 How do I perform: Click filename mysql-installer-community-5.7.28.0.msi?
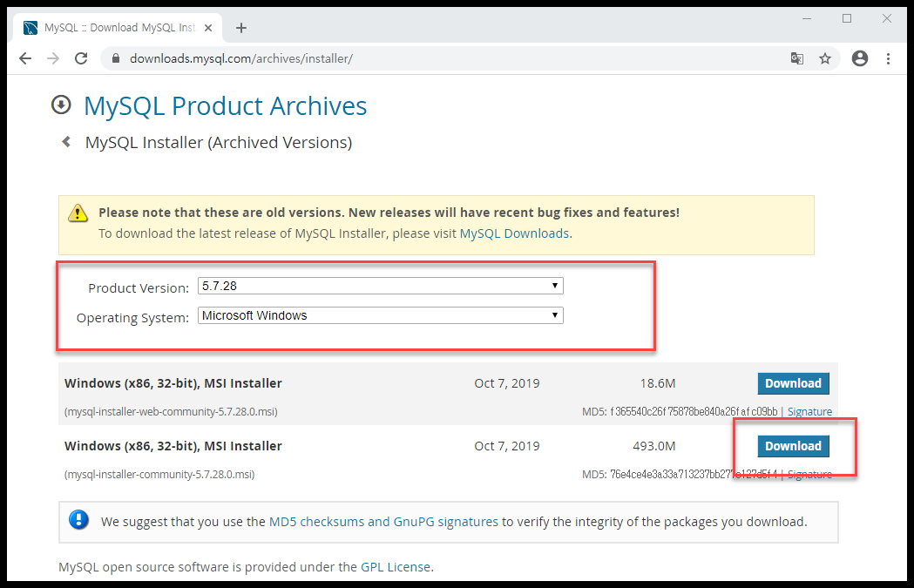click(x=159, y=475)
